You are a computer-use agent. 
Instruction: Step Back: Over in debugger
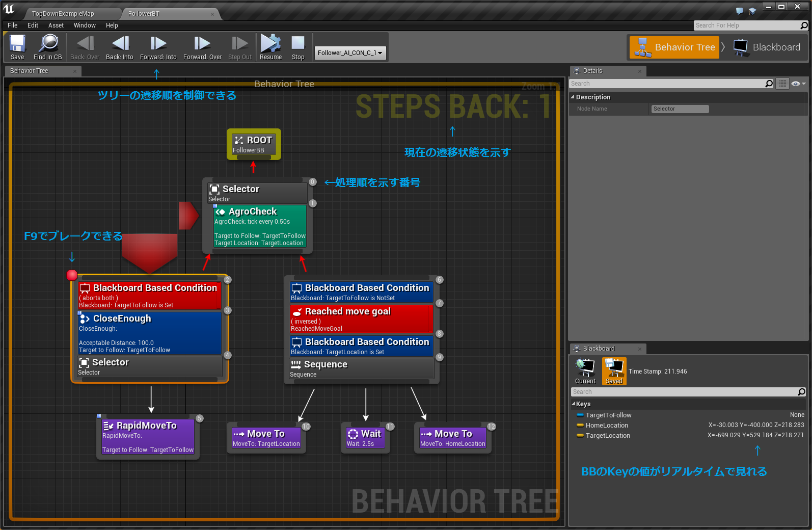[x=85, y=47]
